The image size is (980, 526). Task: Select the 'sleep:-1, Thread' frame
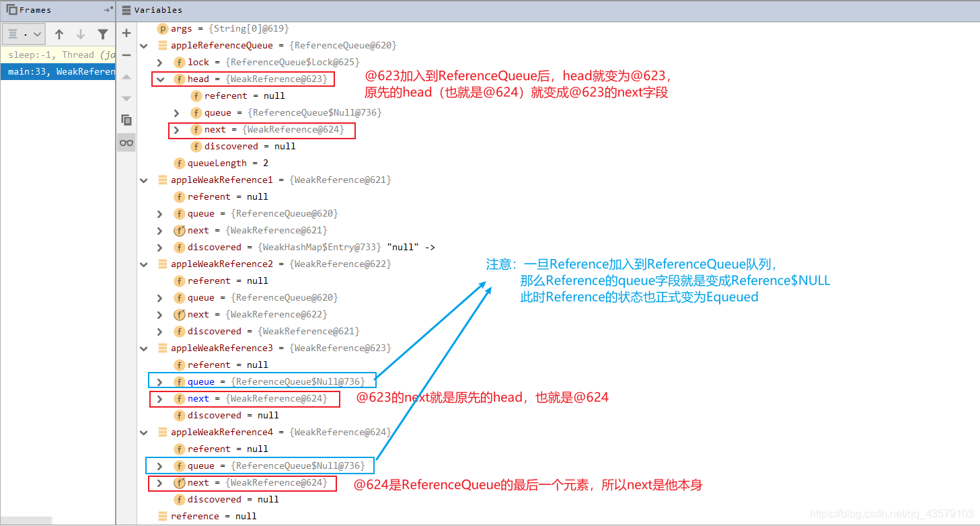coord(58,55)
